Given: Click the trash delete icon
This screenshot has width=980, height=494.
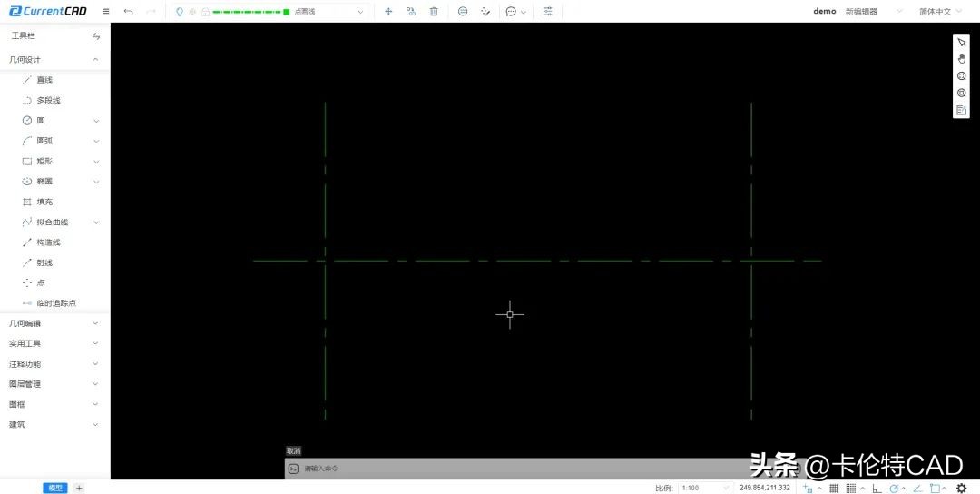Looking at the screenshot, I should [x=434, y=11].
